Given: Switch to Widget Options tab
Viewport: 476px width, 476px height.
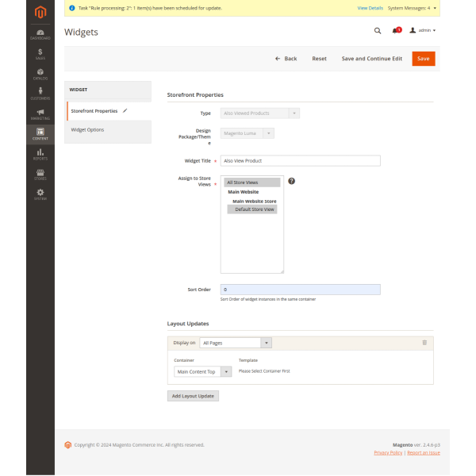Looking at the screenshot, I should coord(87,129).
